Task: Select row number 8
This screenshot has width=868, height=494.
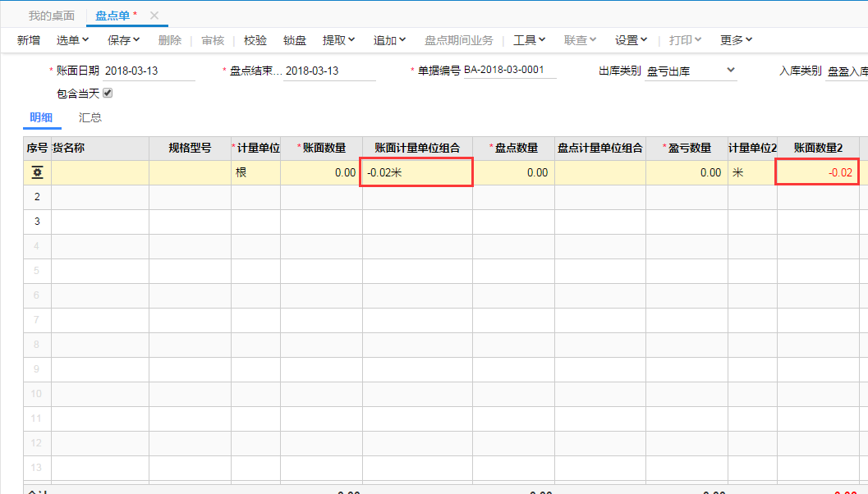Action: coord(37,344)
